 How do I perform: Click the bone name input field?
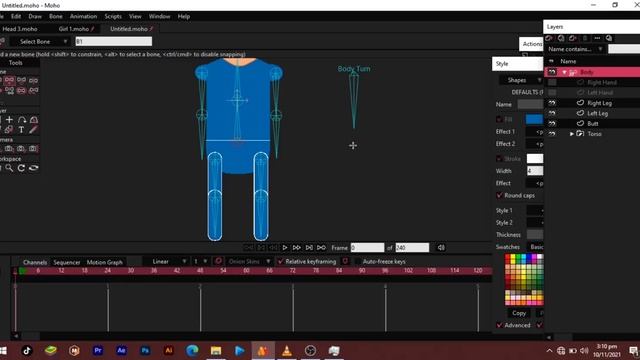coord(113,41)
